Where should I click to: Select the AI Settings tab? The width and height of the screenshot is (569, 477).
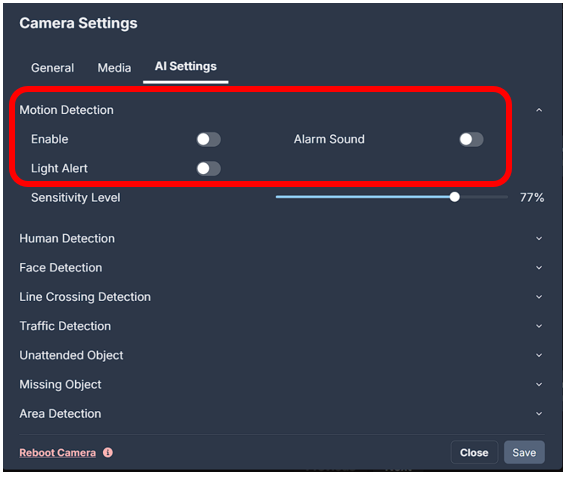[187, 67]
